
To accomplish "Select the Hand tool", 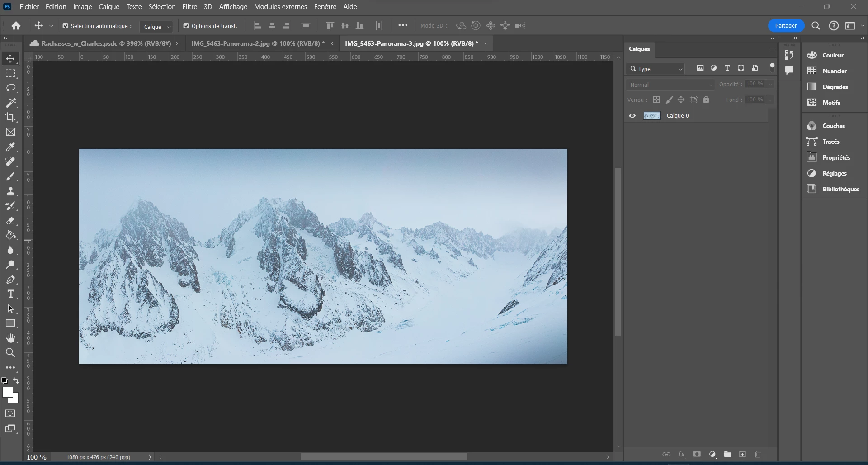I will [10, 338].
